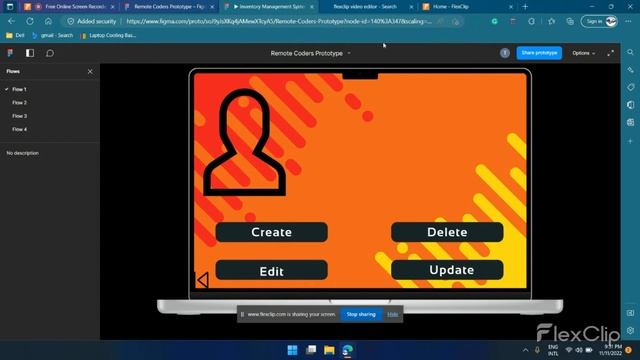The height and width of the screenshot is (360, 640).
Task: Add a sidebar app with plus icon
Action: tap(631, 141)
